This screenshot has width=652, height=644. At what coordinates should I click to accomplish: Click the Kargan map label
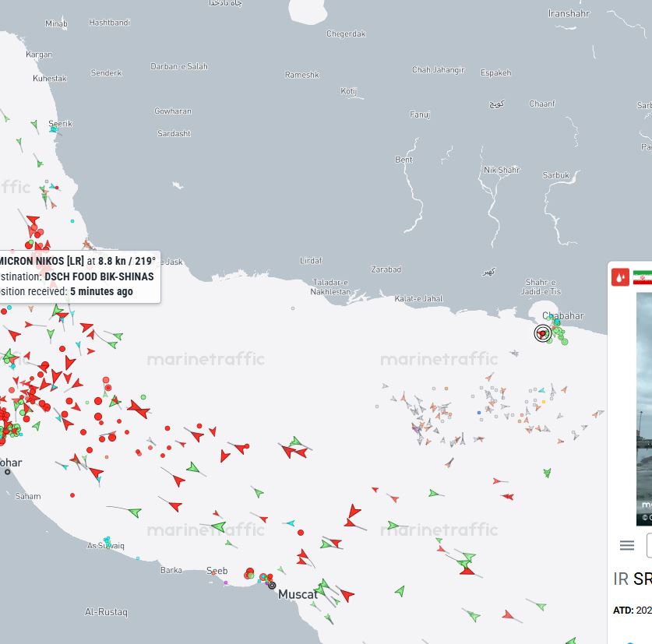39,55
